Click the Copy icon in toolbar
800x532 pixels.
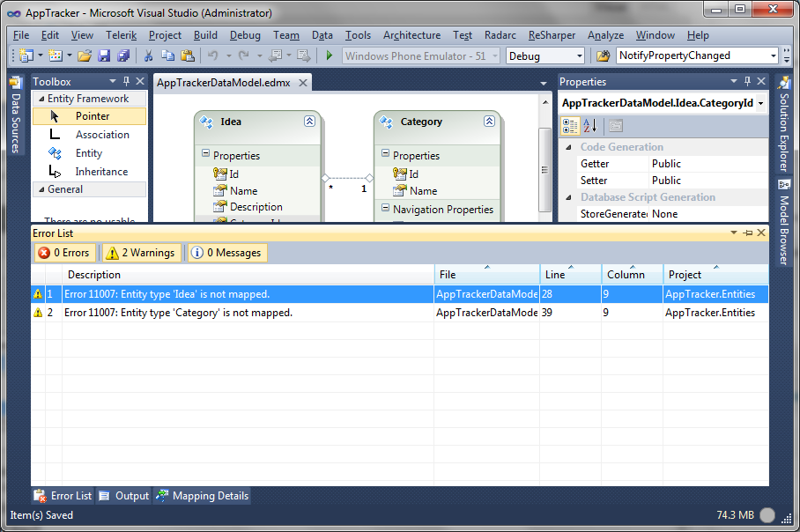click(168, 55)
